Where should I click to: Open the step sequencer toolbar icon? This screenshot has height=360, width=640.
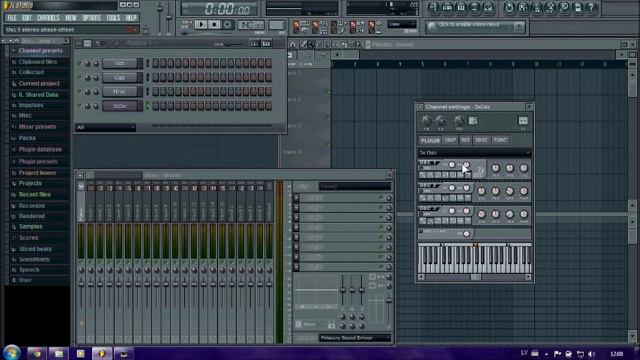coord(447,7)
